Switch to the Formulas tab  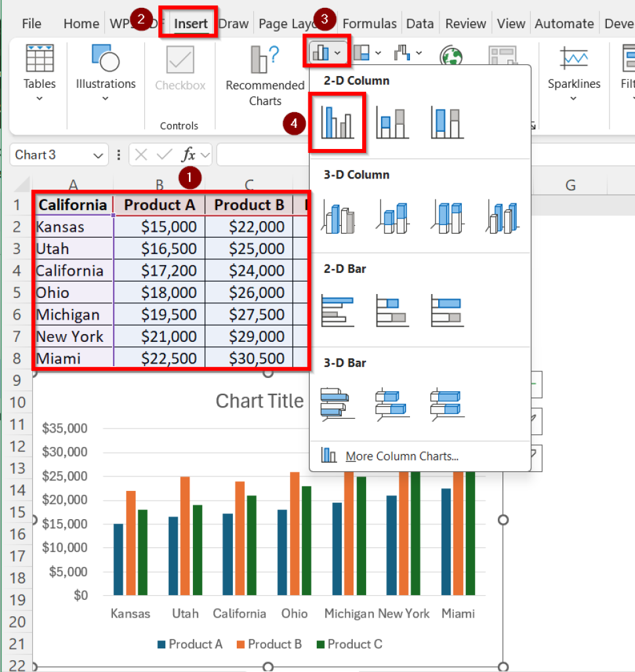pyautogui.click(x=369, y=23)
